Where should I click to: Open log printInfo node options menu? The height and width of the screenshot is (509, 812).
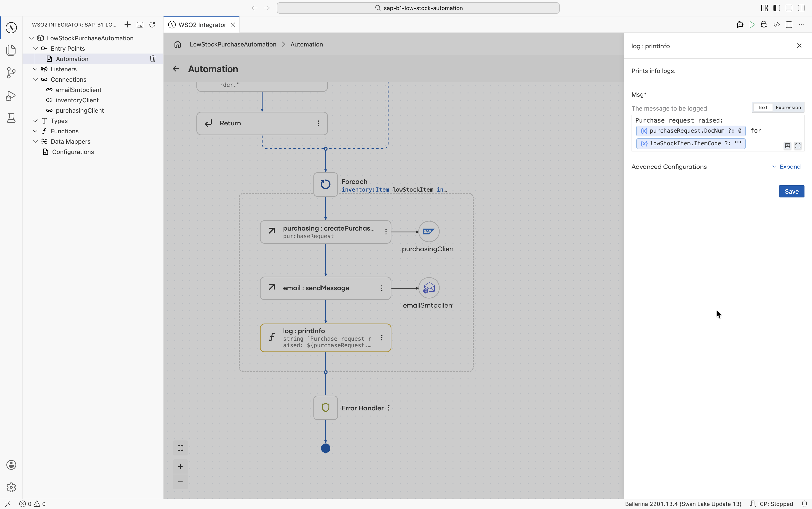coord(382,338)
